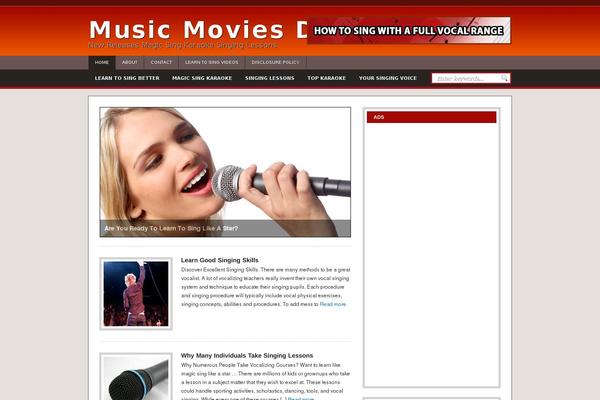The height and width of the screenshot is (400, 600).
Task: Open the Home tab
Action: point(102,62)
